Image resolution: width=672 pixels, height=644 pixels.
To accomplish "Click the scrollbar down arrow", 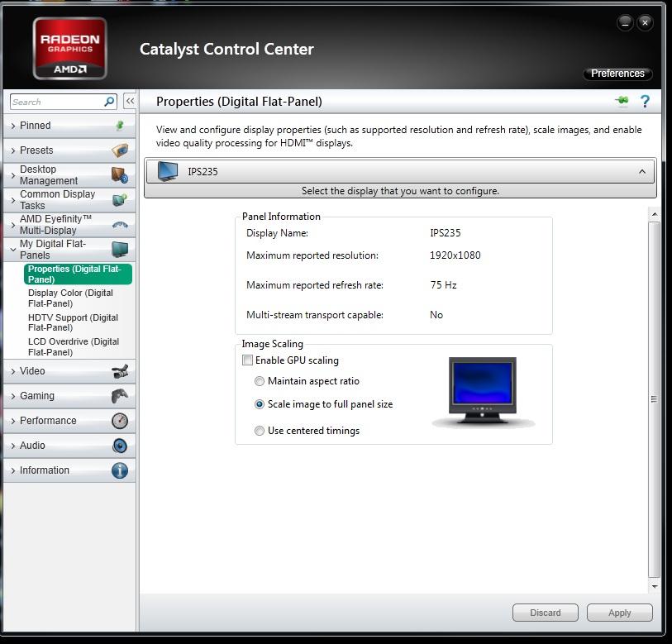I will 655,587.
